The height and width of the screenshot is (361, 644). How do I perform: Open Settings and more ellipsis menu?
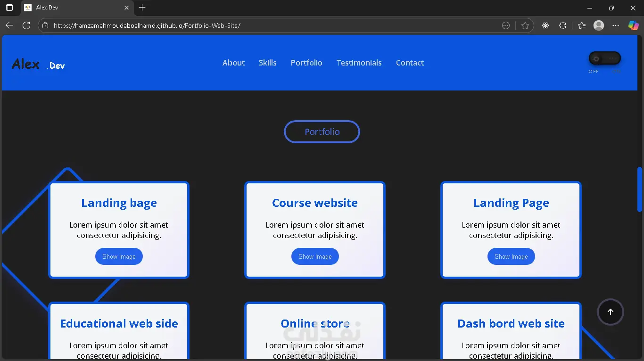pyautogui.click(x=616, y=25)
